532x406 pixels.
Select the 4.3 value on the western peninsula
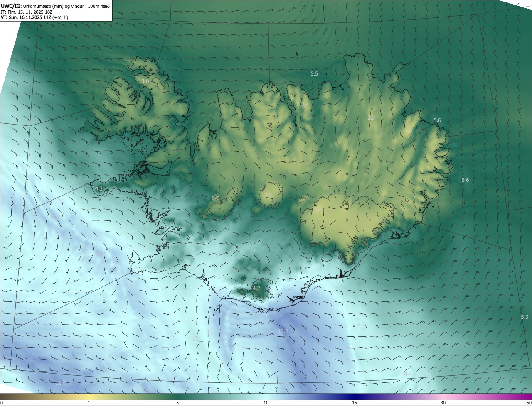[x=99, y=188]
